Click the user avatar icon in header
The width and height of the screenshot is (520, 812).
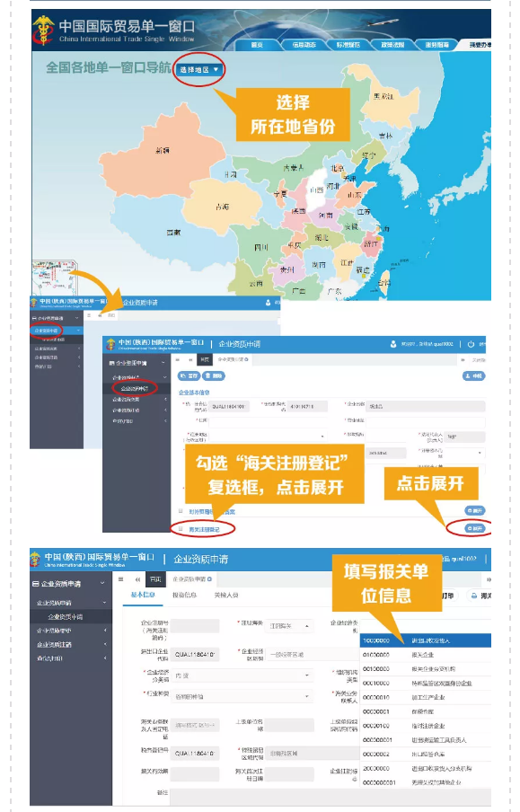[x=393, y=344]
